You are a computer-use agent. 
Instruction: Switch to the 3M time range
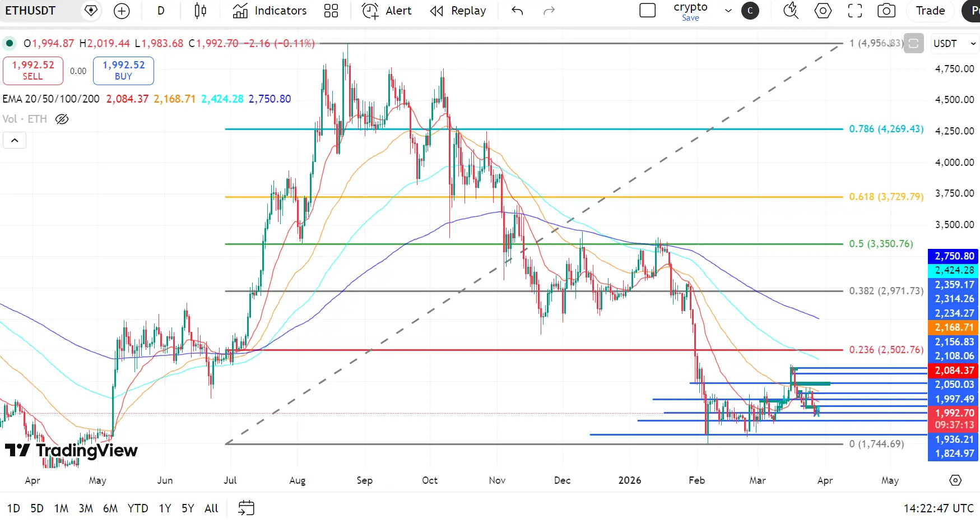click(x=86, y=508)
